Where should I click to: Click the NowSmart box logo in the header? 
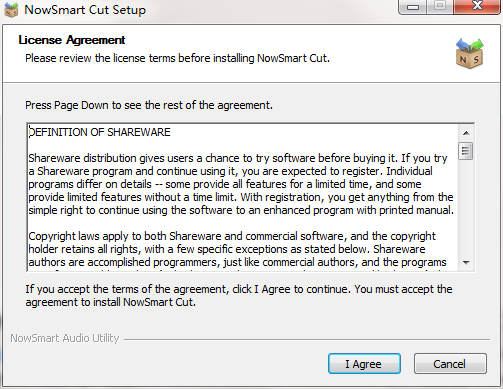pyautogui.click(x=469, y=54)
